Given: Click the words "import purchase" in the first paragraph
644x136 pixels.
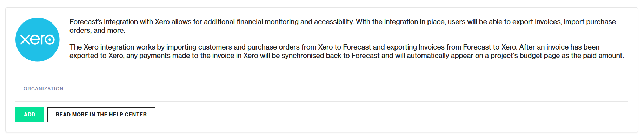Looking at the screenshot, I should (x=590, y=22).
